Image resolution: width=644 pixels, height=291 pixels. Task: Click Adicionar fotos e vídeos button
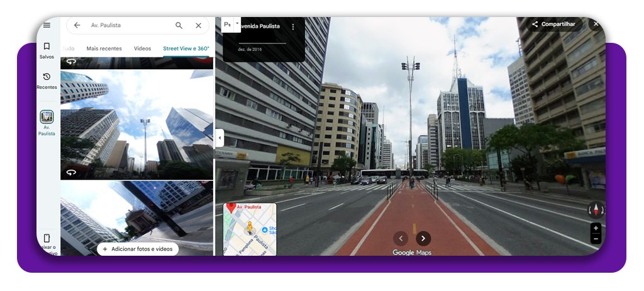point(138,249)
